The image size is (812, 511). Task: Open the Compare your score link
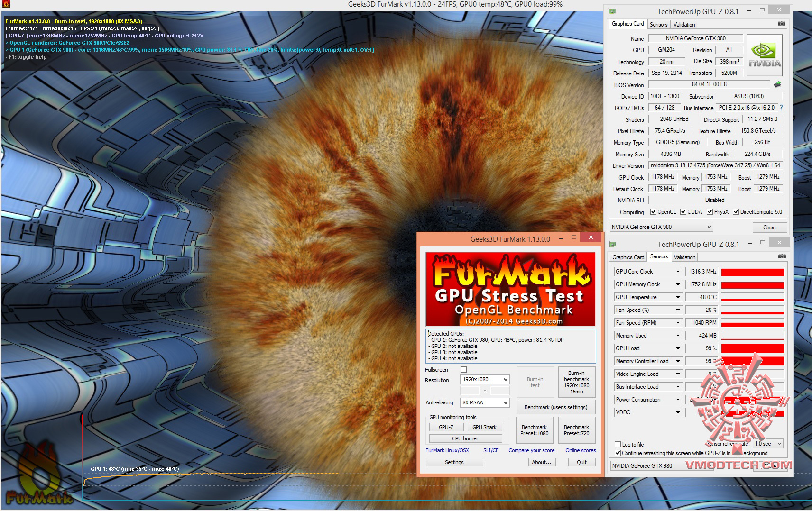tap(531, 450)
